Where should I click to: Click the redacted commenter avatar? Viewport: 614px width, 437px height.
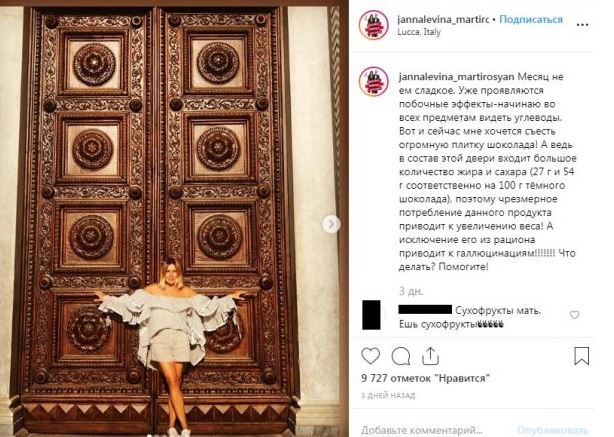pos(371,314)
